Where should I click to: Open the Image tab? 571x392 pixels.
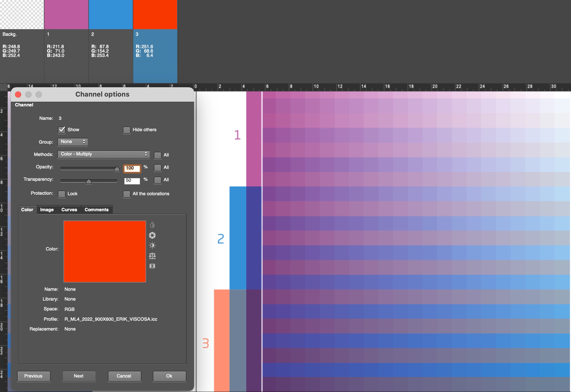click(47, 210)
